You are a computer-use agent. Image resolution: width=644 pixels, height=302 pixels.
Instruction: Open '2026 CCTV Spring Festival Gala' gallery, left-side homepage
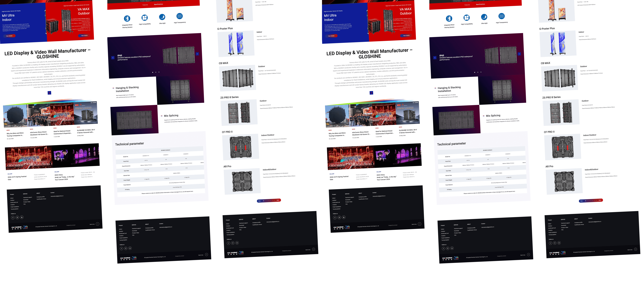point(17,178)
